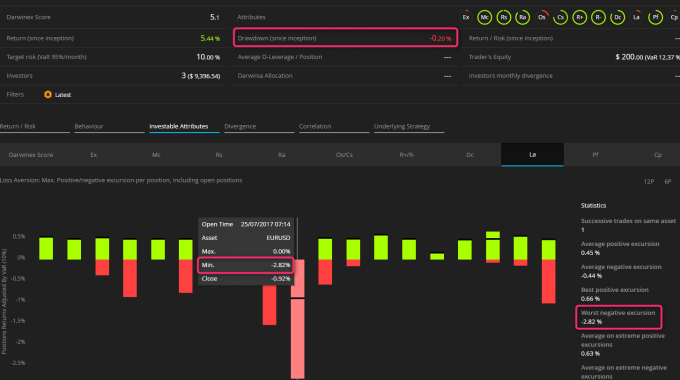The height and width of the screenshot is (380, 680).
Task: Select the Ra attribute circle icon
Action: pyautogui.click(x=523, y=17)
